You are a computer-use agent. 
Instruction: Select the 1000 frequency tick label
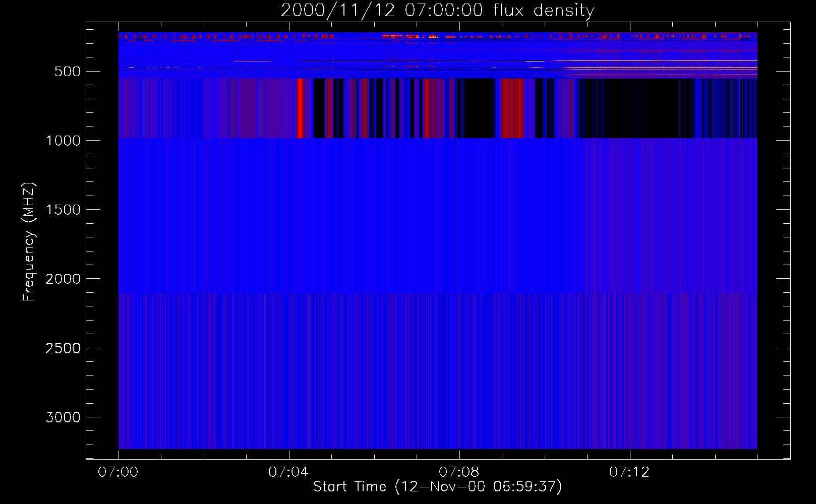[x=63, y=141]
